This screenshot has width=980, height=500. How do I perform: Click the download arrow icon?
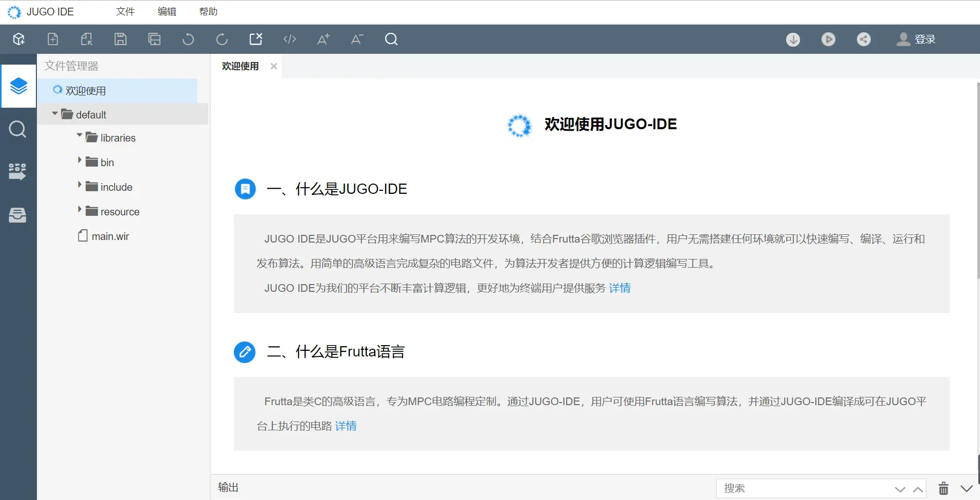coord(793,39)
